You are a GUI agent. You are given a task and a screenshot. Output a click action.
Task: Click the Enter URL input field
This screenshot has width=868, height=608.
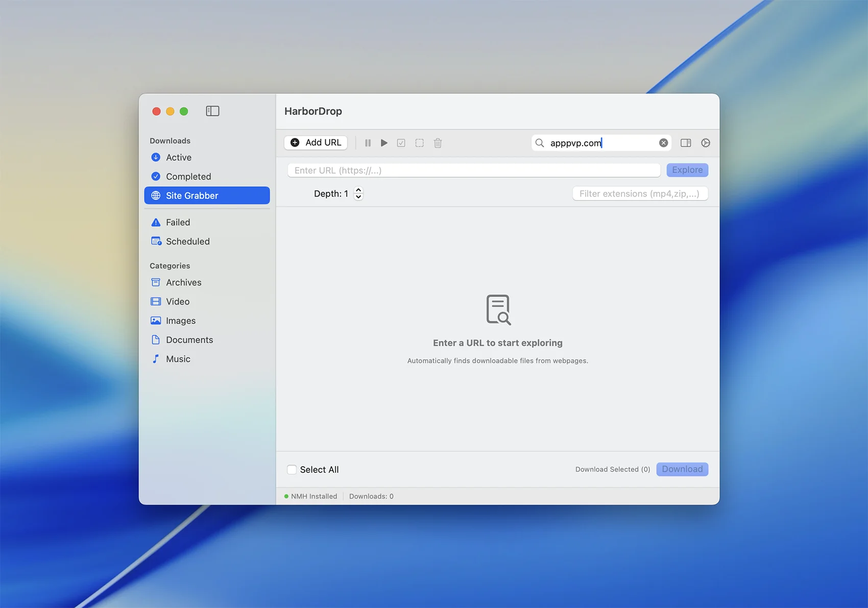point(473,171)
